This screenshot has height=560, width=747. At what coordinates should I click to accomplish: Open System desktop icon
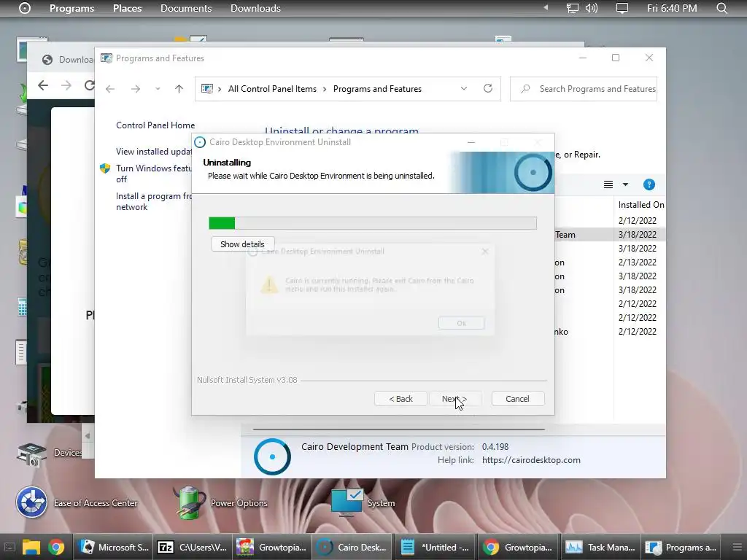pyautogui.click(x=363, y=503)
